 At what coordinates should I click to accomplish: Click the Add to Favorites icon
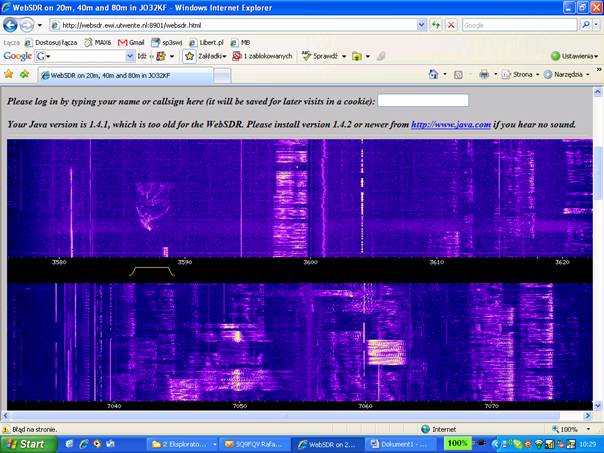click(x=24, y=74)
